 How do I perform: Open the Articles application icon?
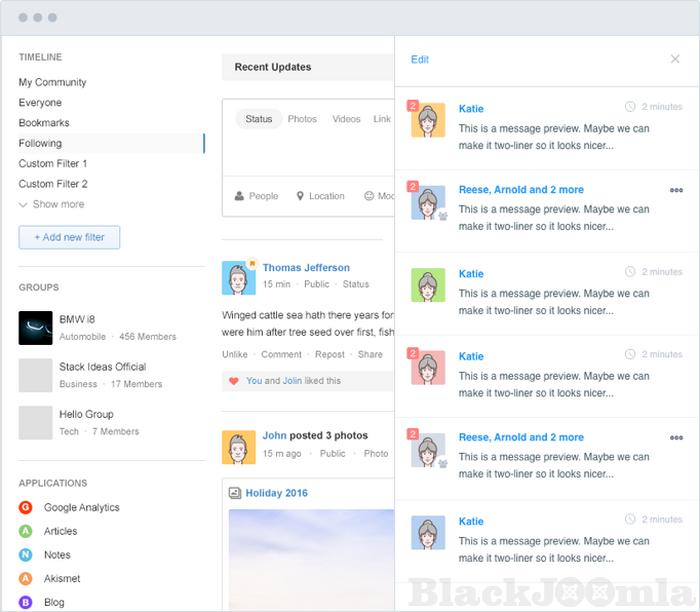point(26,531)
